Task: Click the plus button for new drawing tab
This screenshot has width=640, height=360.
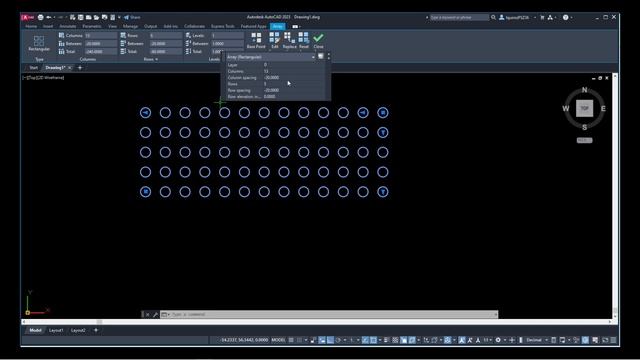Action: (80, 68)
